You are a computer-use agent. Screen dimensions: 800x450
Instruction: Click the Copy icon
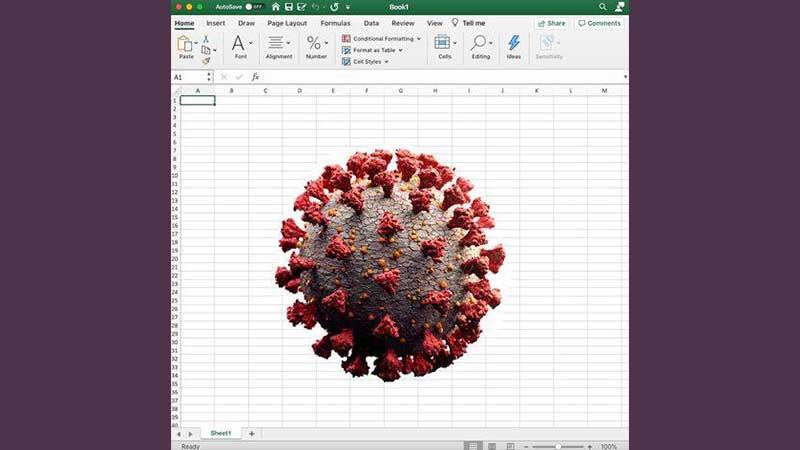[x=206, y=50]
